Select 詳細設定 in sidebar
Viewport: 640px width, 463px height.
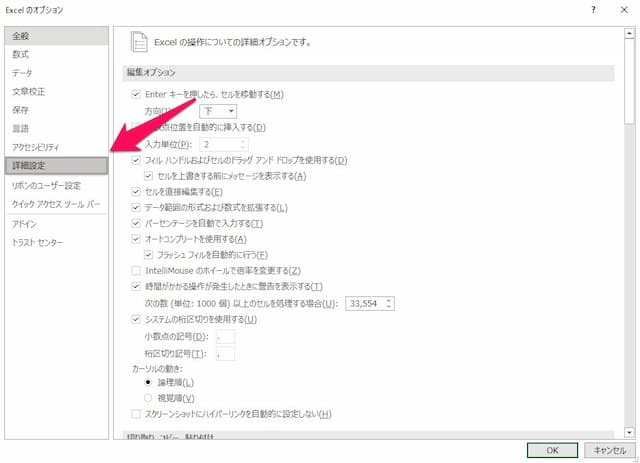coord(56,166)
